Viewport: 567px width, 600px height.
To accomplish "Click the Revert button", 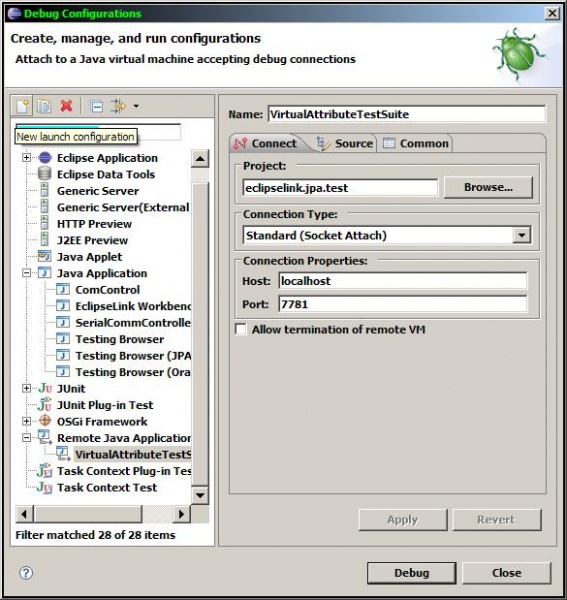I will coord(497,520).
